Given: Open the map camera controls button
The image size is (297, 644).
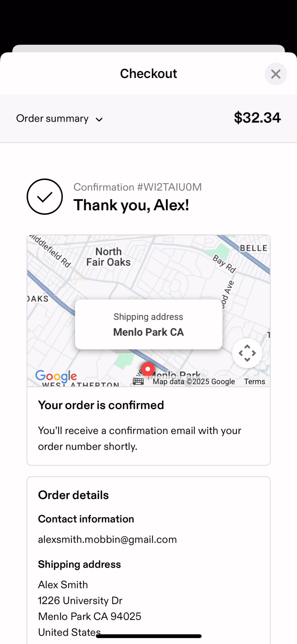Looking at the screenshot, I should coord(247,353).
